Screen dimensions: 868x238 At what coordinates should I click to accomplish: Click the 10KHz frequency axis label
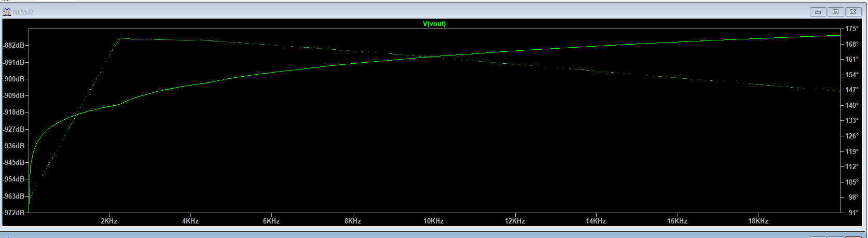click(x=433, y=221)
